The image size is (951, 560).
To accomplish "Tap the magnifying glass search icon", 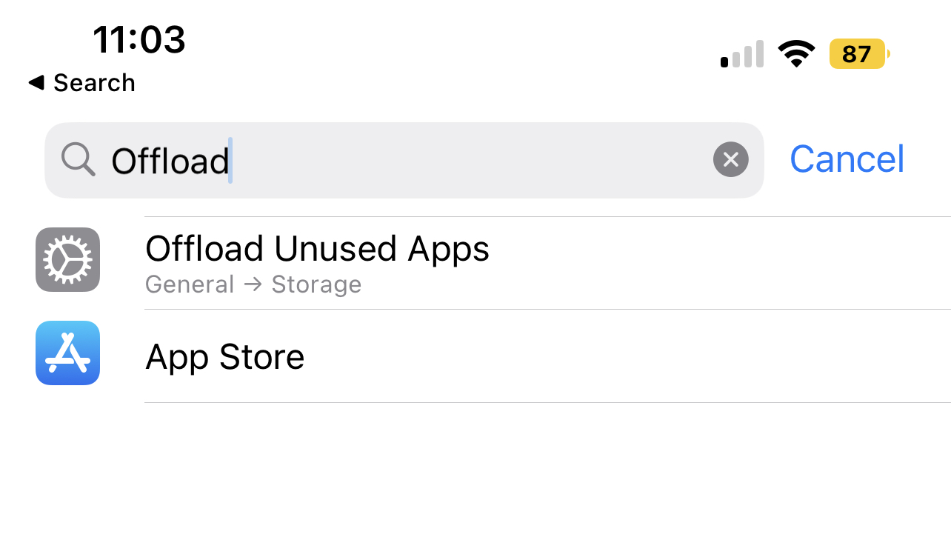I will (x=78, y=159).
